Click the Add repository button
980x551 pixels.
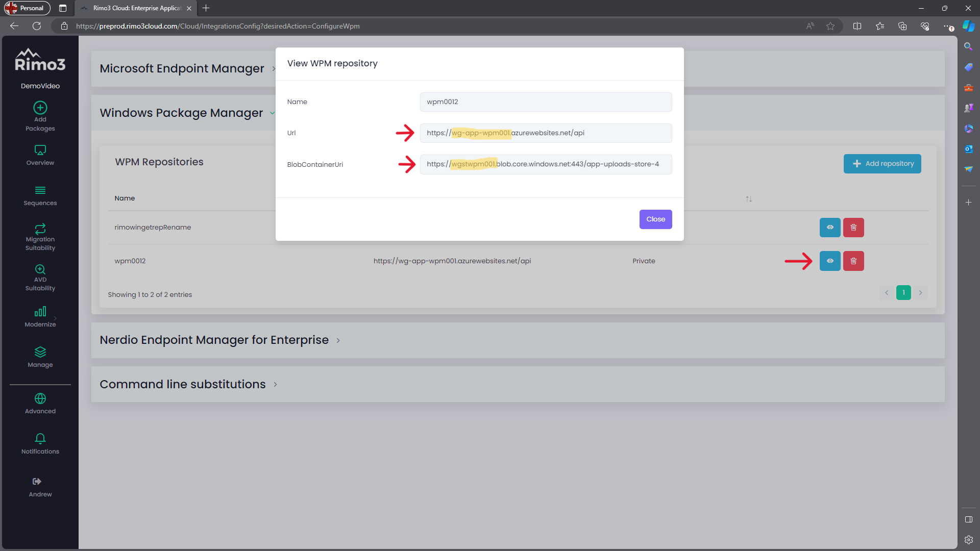883,164
